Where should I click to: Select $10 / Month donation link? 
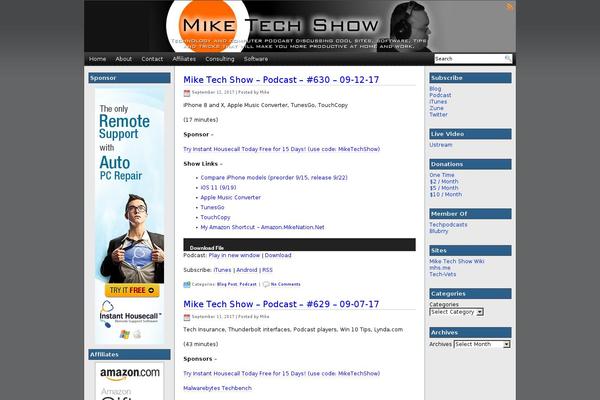pos(446,194)
